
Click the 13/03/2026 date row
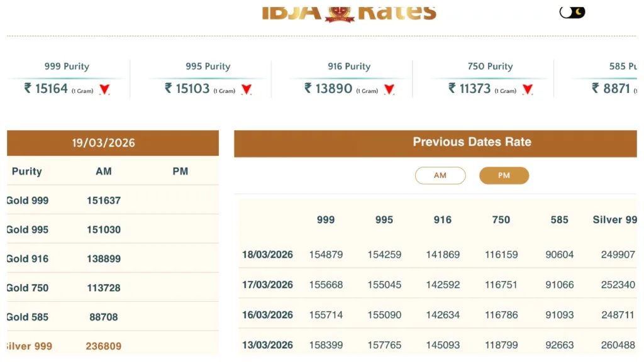[x=268, y=345]
